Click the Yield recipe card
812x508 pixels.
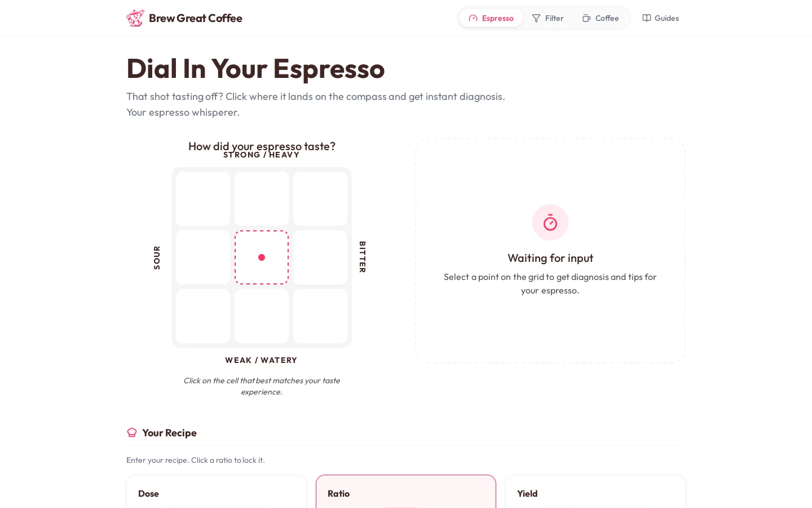[x=595, y=492]
